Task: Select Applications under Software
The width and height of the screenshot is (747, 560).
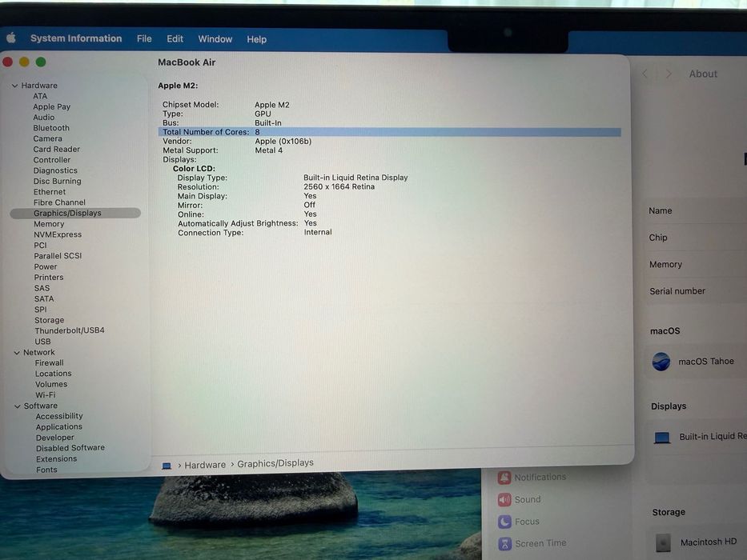Action: 59,427
